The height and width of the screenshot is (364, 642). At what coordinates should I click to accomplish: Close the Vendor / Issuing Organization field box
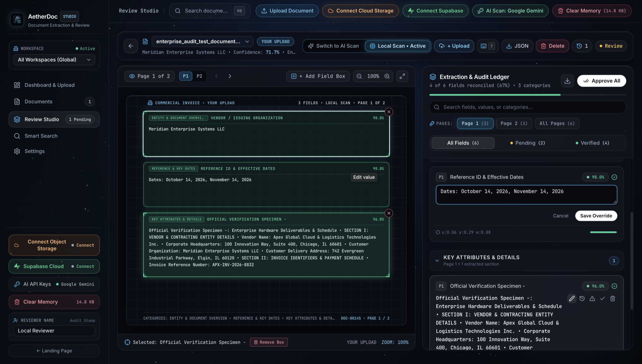click(x=389, y=112)
